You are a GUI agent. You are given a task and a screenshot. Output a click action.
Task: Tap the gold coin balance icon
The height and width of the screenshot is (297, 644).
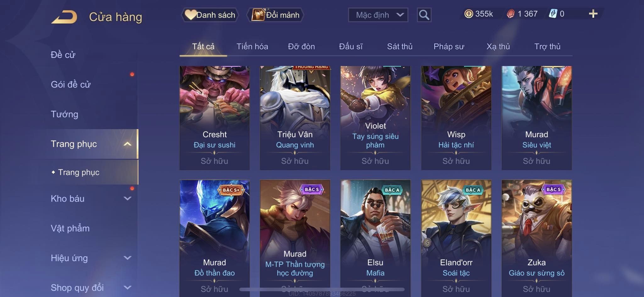click(x=469, y=14)
